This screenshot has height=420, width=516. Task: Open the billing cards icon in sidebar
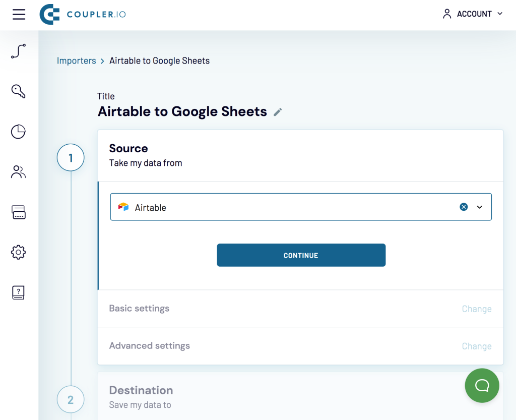pyautogui.click(x=19, y=212)
